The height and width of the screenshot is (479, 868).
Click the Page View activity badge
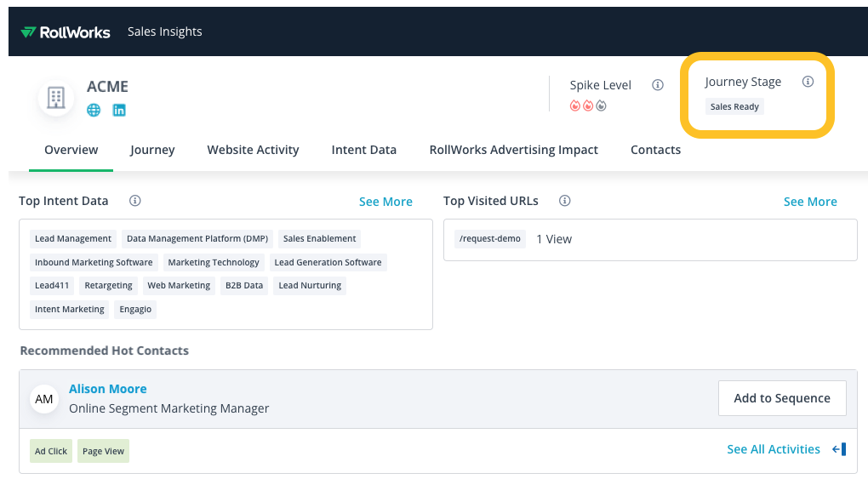coord(103,451)
